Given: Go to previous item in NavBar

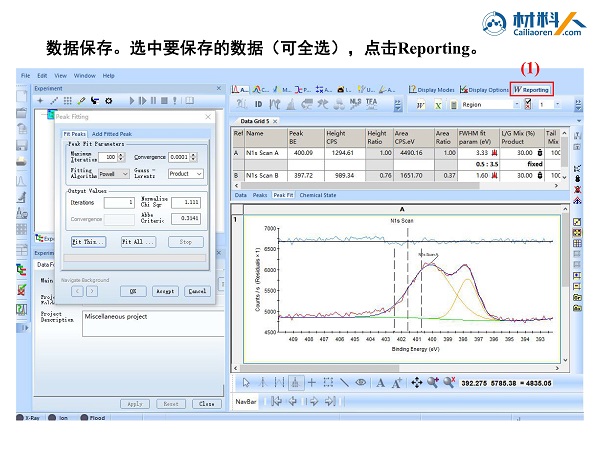Looking at the screenshot, I should (x=293, y=401).
